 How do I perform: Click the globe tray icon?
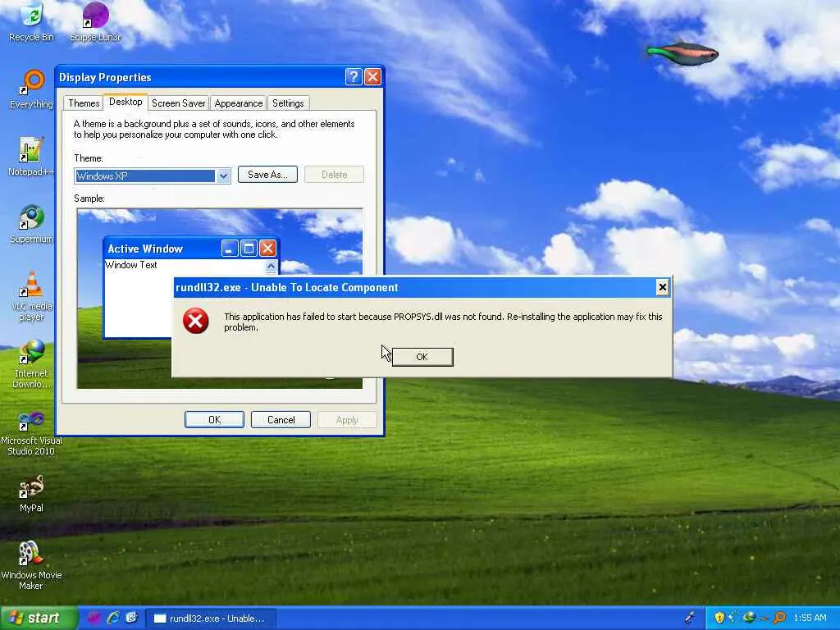coord(749,618)
